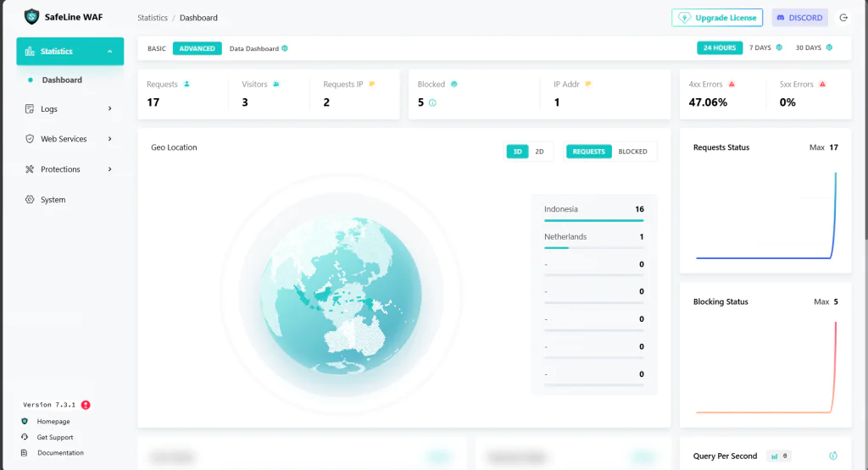
Task: Click the Statistics bar chart icon
Action: click(x=30, y=52)
